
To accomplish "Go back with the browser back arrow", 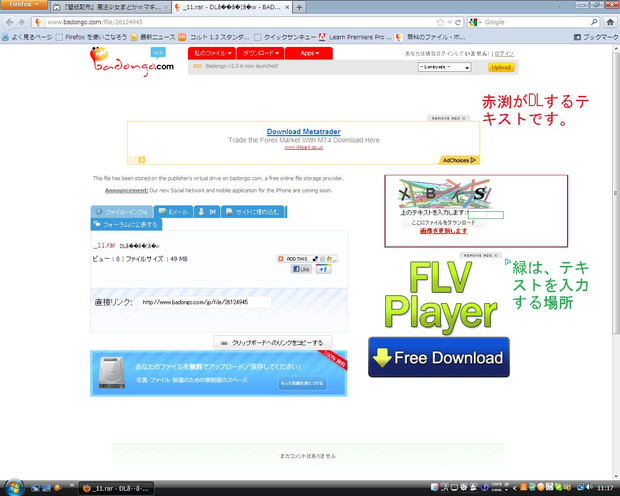I will click(x=10, y=22).
